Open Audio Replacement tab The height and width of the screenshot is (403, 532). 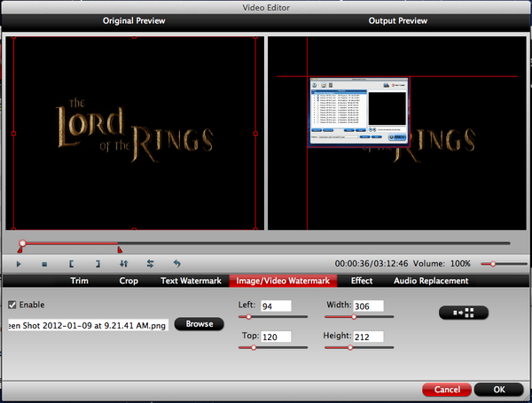click(431, 281)
